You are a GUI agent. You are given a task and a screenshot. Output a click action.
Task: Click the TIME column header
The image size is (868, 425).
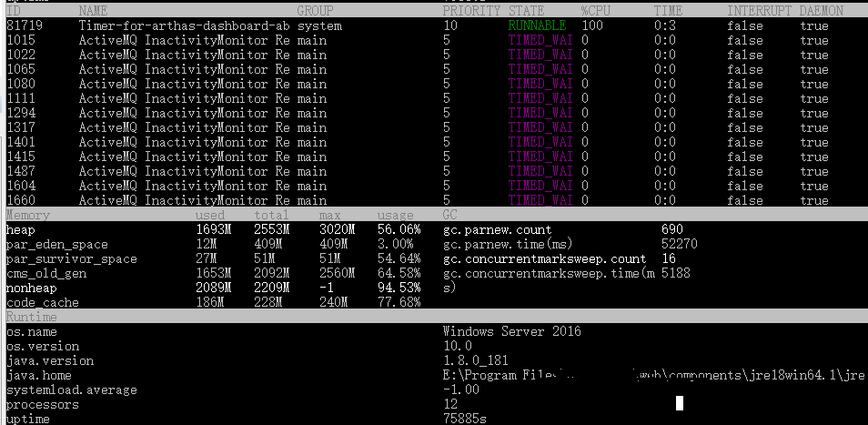668,11
